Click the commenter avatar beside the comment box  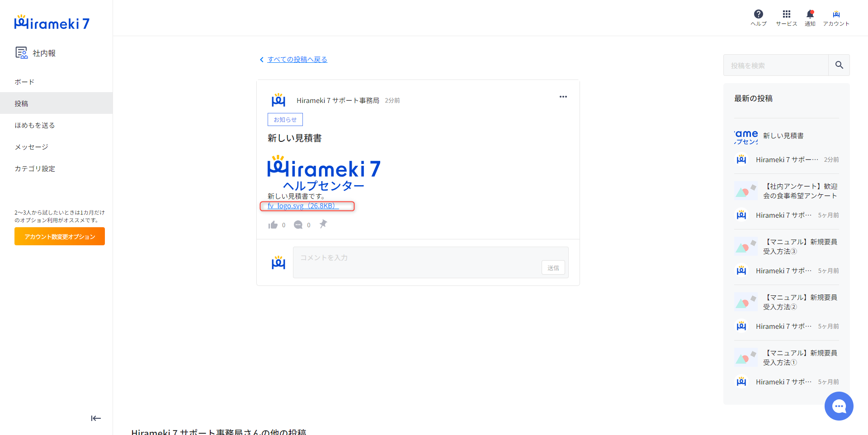(278, 262)
